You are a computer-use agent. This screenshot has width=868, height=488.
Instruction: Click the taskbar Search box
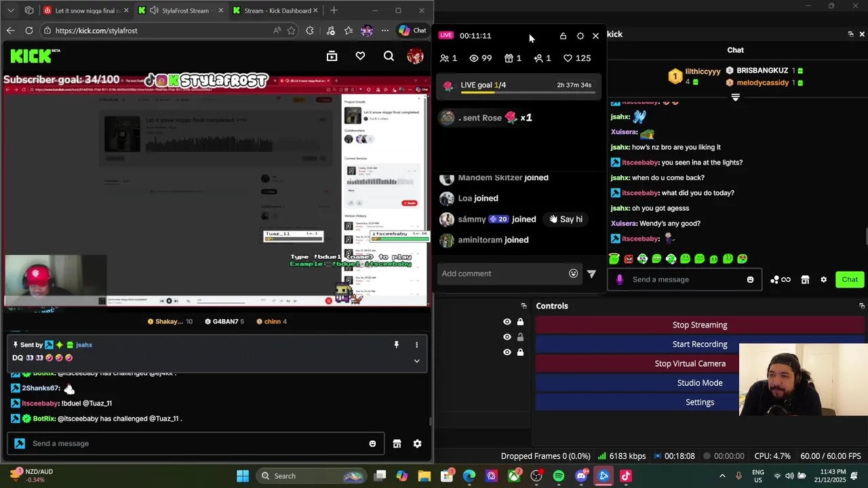[312, 476]
